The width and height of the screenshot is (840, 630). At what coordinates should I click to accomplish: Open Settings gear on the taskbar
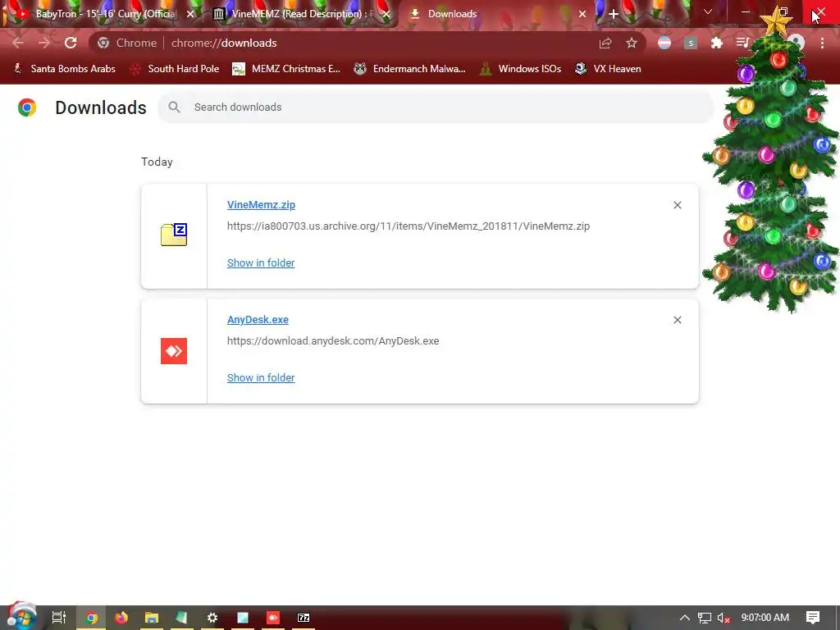point(212,618)
